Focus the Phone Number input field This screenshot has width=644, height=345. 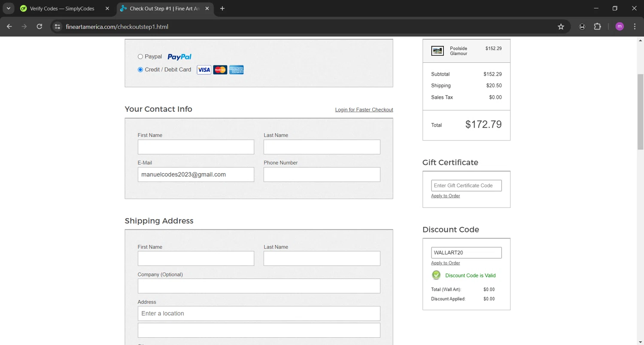[x=322, y=174]
